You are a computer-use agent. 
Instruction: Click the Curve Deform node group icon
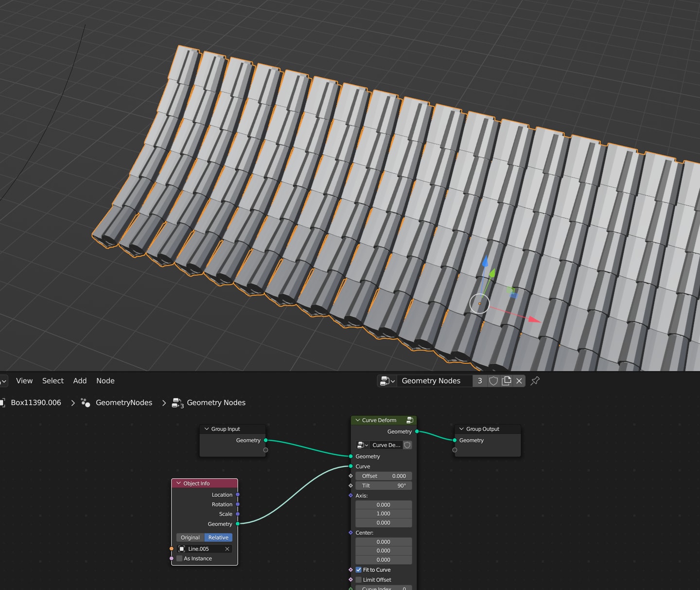410,420
